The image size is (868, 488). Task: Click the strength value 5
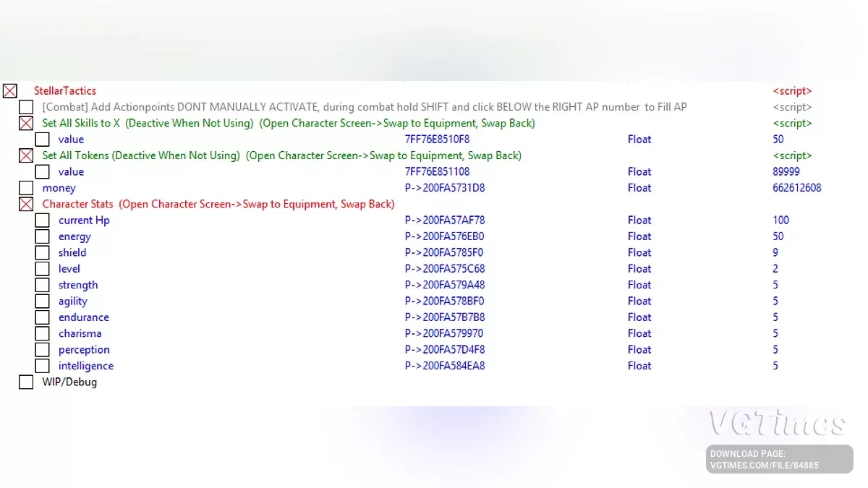pyautogui.click(x=775, y=285)
